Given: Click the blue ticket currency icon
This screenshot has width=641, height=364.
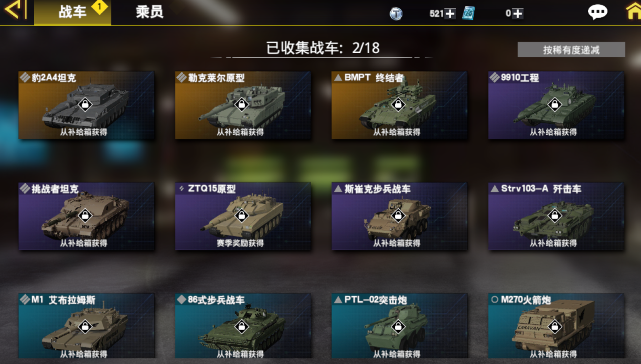Looking at the screenshot, I should 468,13.
